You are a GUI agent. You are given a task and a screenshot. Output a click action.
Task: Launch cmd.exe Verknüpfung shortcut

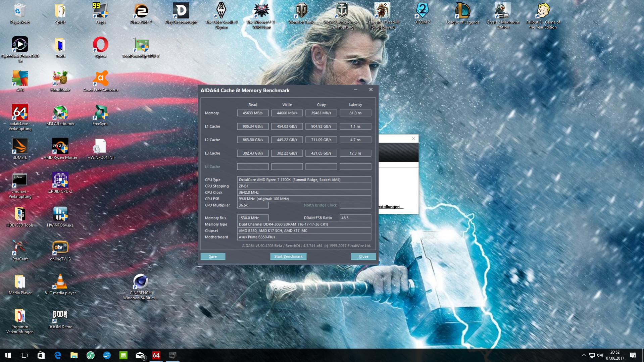click(x=20, y=185)
